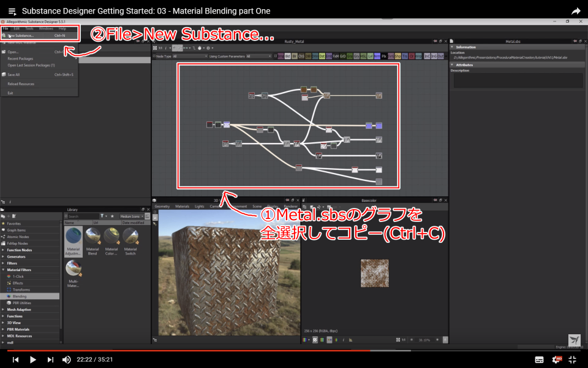Mute the video volume
The image size is (588, 368).
point(66,360)
